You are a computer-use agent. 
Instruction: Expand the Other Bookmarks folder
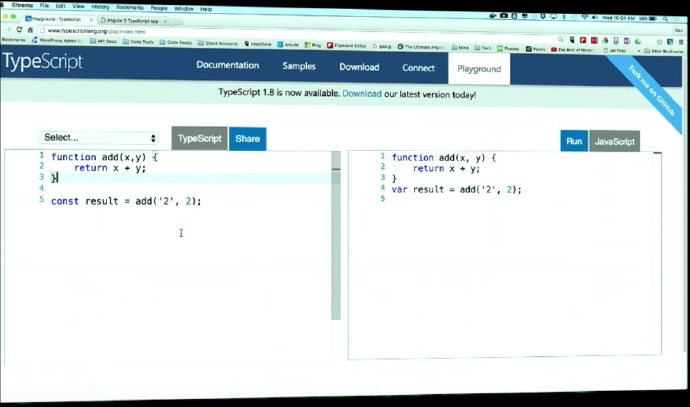pyautogui.click(x=664, y=51)
